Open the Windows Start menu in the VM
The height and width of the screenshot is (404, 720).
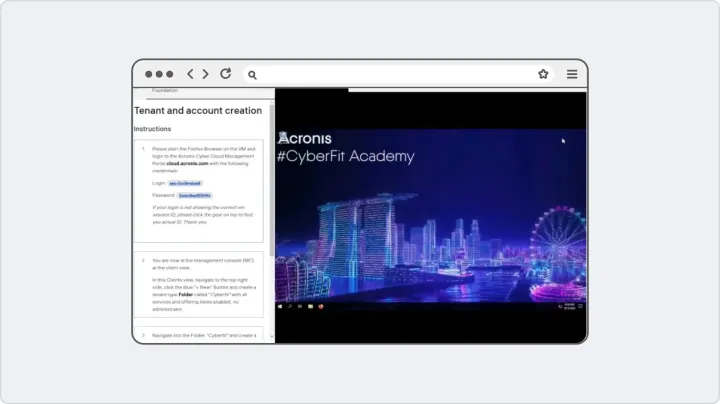point(281,306)
